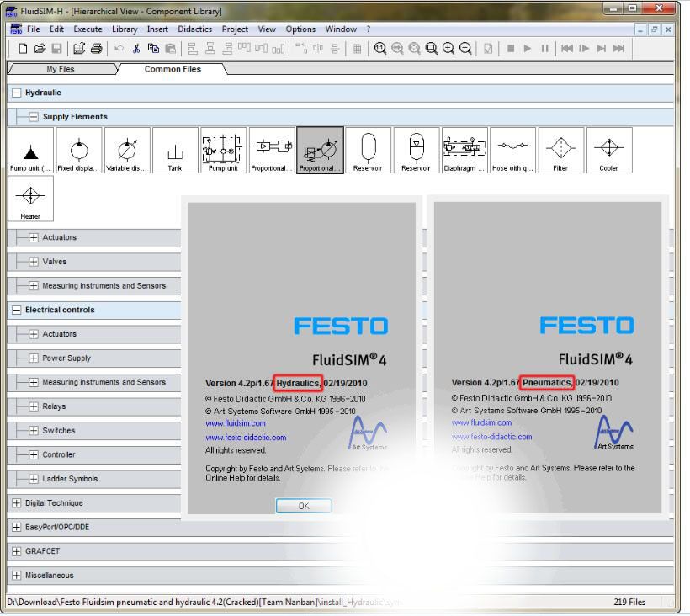Collapse the Electrical controls group
Viewport: 690px width, 616px height.
pyautogui.click(x=16, y=311)
